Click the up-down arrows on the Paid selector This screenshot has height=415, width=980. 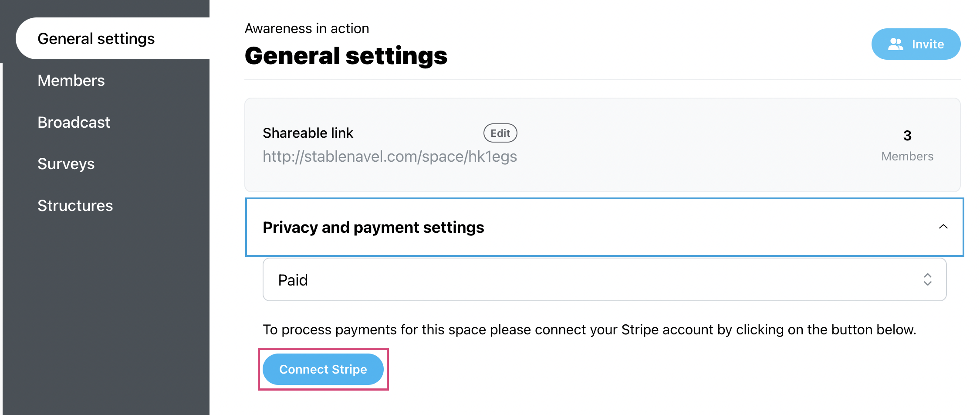click(928, 279)
